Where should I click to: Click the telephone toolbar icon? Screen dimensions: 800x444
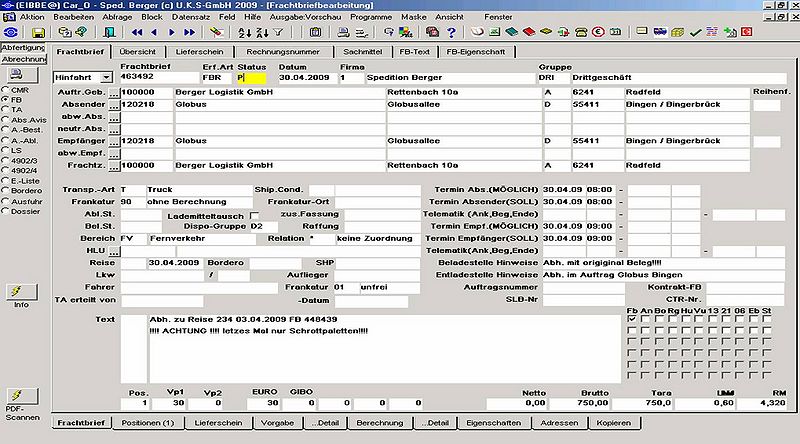point(581,32)
